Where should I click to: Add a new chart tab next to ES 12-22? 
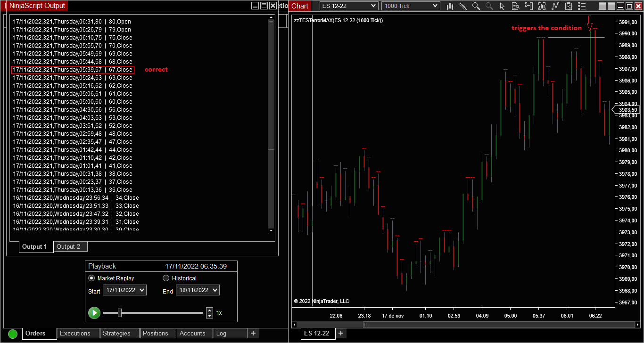point(340,333)
